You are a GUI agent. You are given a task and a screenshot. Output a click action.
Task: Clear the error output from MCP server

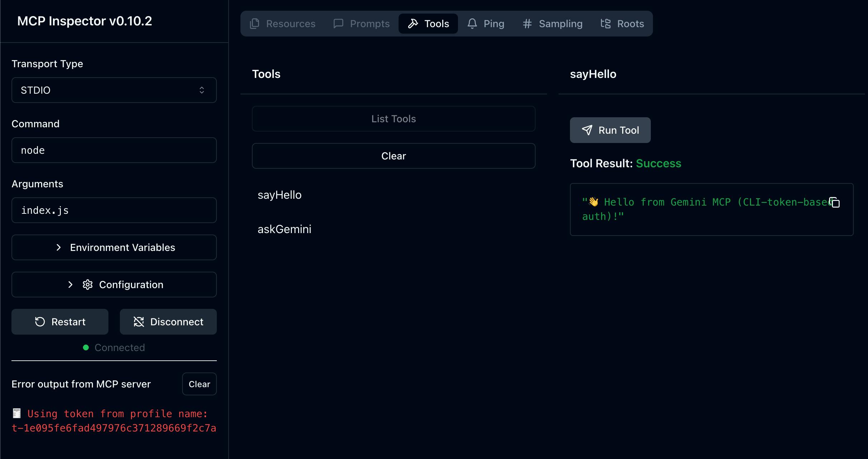[x=199, y=384]
